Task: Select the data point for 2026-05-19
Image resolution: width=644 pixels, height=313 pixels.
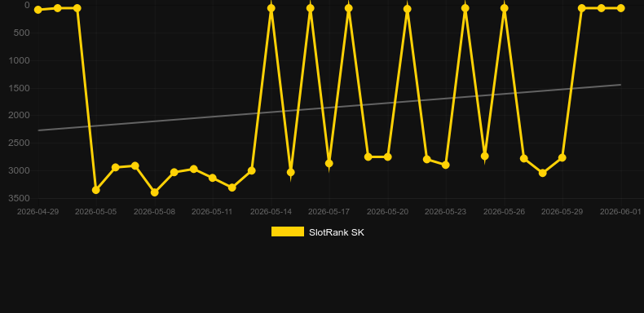Action: (368, 157)
